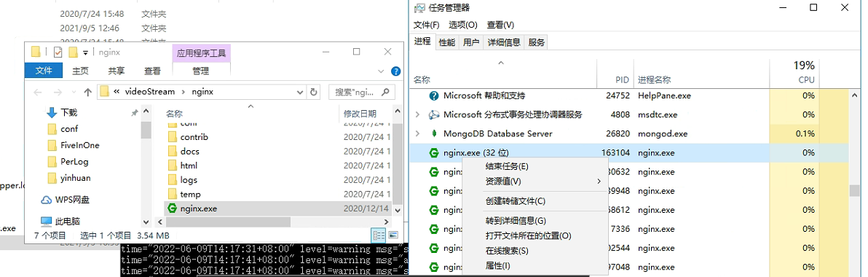
Task: Open Task Manager 文件(F) menu
Action: pyautogui.click(x=426, y=25)
